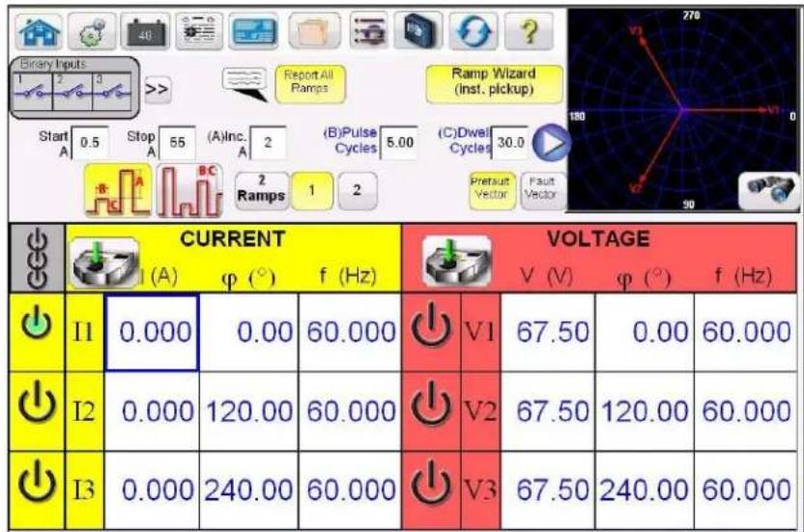The width and height of the screenshot is (804, 532).
Task: Toggle binary input 2 switch
Action: point(72,92)
